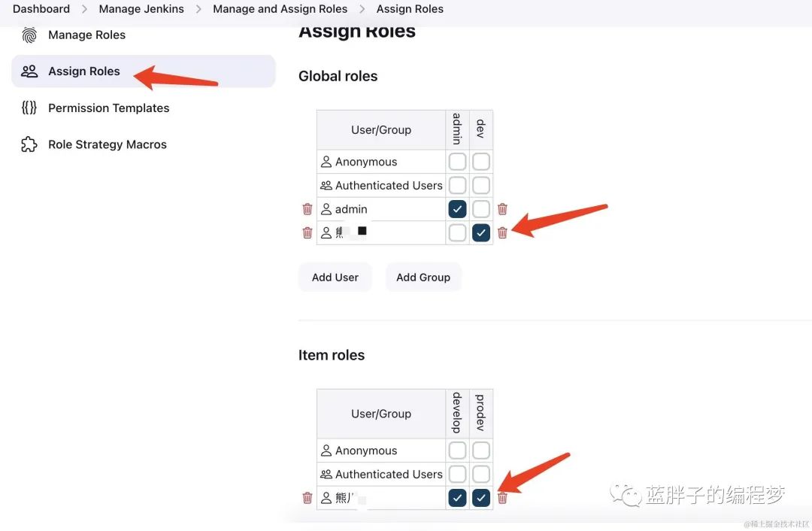Viewport: 812px width, 531px height.
Task: Delete admin row using right trash icon
Action: (x=502, y=209)
